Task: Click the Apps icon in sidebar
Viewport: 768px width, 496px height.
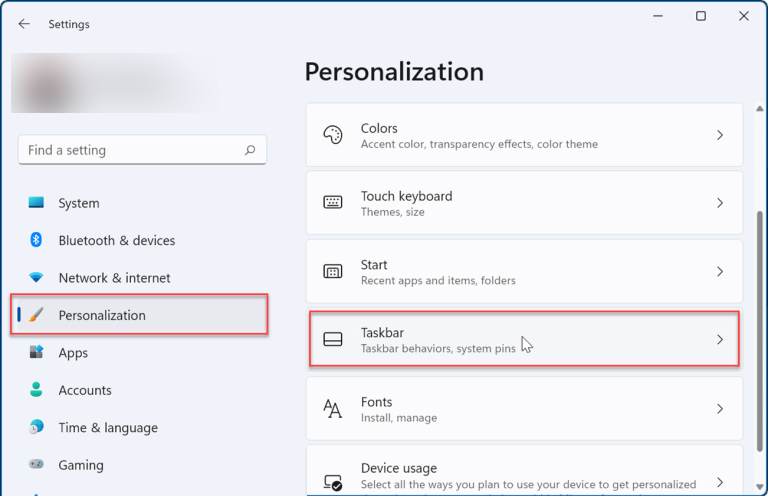Action: coord(36,352)
